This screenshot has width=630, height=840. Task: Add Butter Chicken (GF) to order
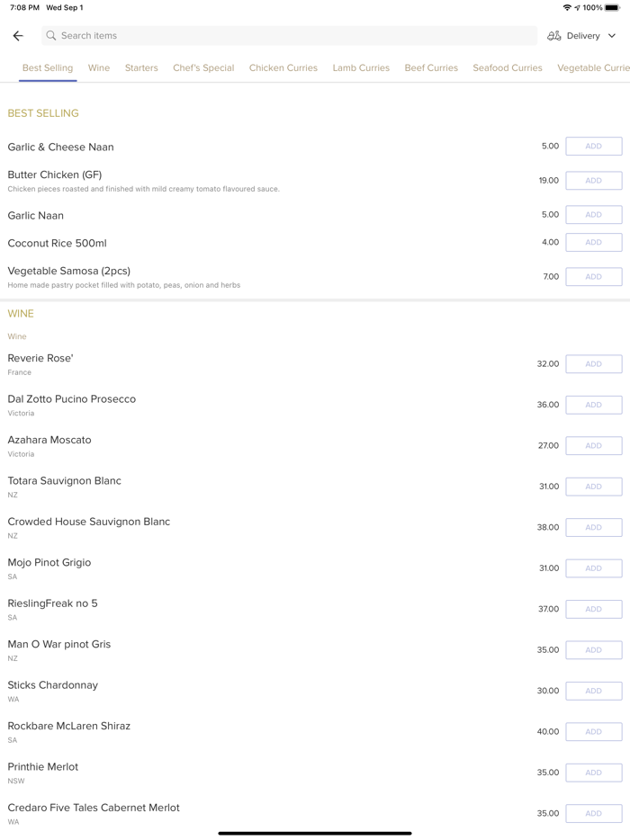coord(594,181)
